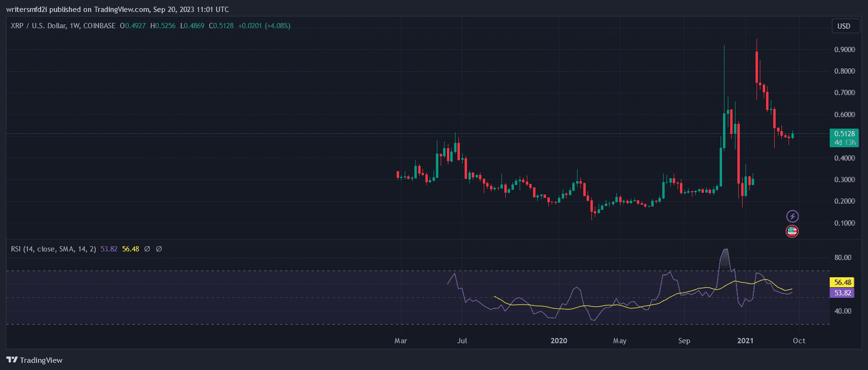The width and height of the screenshot is (868, 370).
Task: Click the TradingView logo at the bottom
Action: coord(34,360)
